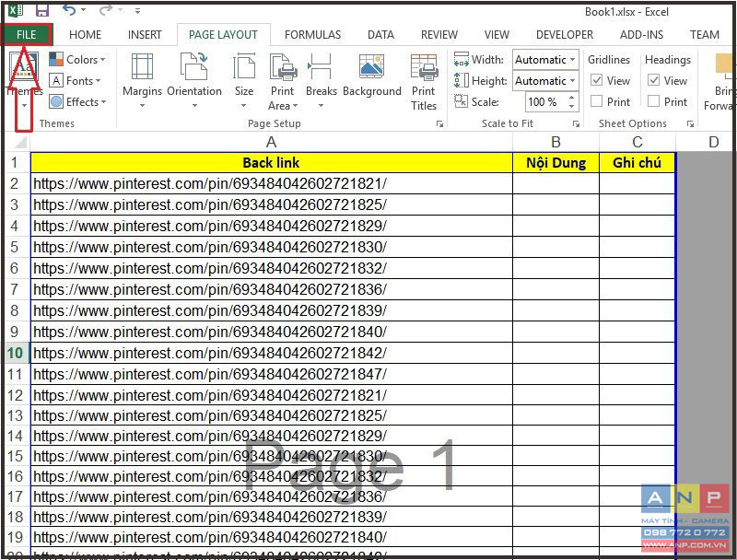Select column A header
Image resolution: width=737 pixels, height=560 pixels.
[271, 142]
